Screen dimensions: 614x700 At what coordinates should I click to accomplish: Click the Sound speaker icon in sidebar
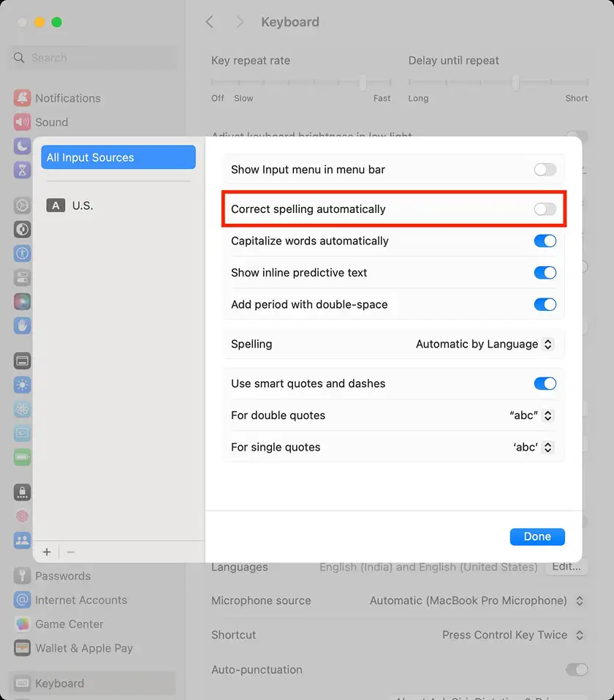pyautogui.click(x=22, y=122)
